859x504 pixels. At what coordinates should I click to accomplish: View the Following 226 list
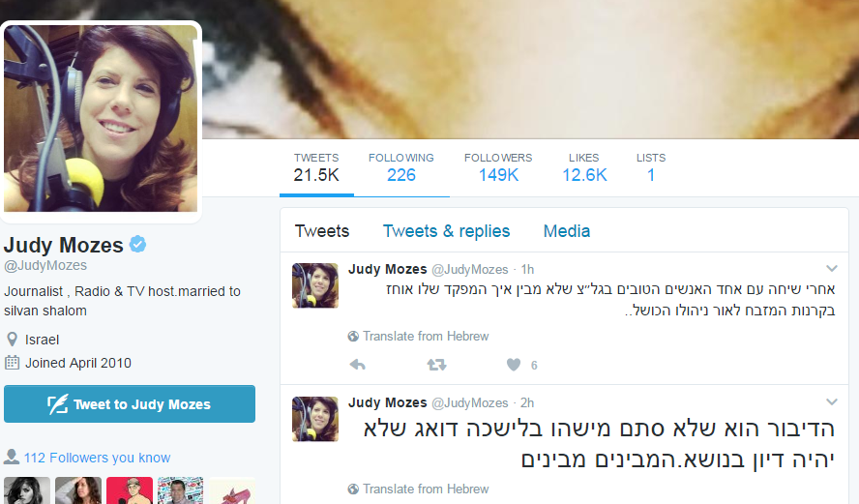401,167
